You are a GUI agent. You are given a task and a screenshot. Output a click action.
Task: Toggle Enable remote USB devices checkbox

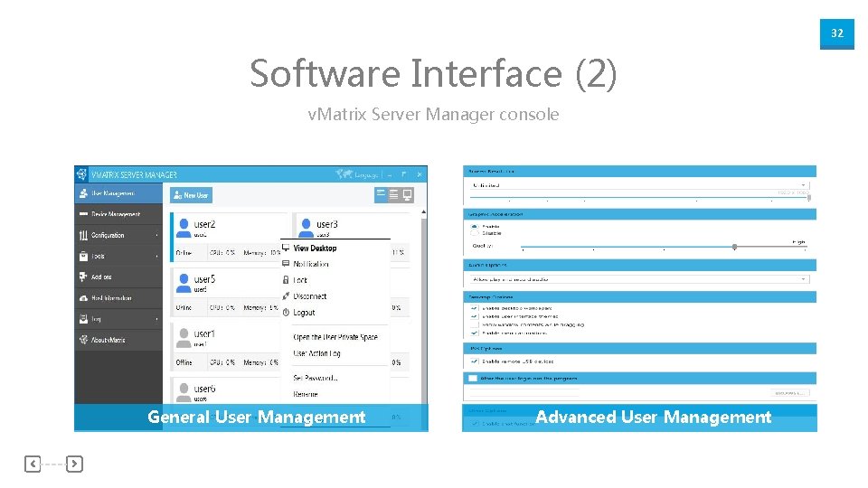pyautogui.click(x=474, y=361)
